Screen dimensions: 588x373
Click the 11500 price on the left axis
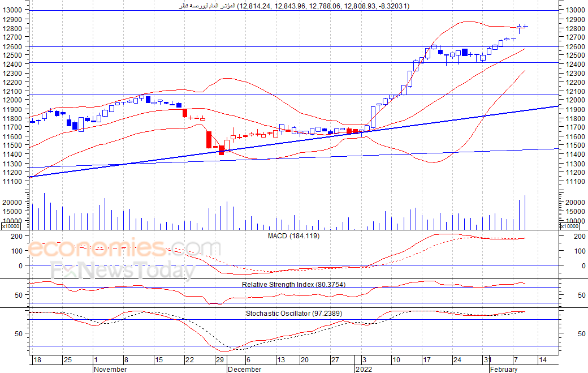tap(12, 145)
